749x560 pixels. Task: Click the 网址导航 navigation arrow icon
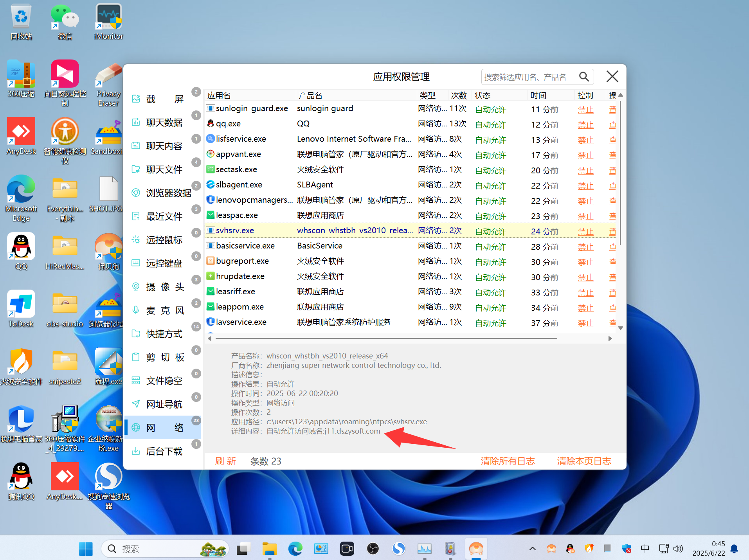[x=136, y=404]
